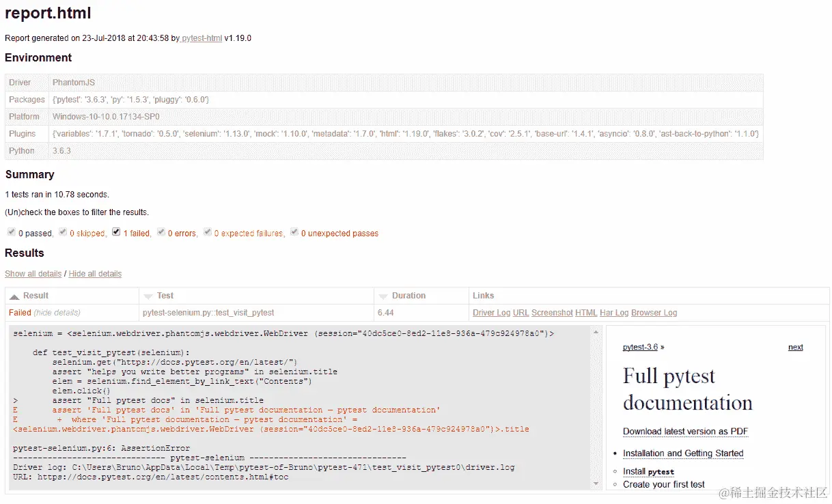Open the Driver Log link
This screenshot has height=504, width=832.
(491, 313)
